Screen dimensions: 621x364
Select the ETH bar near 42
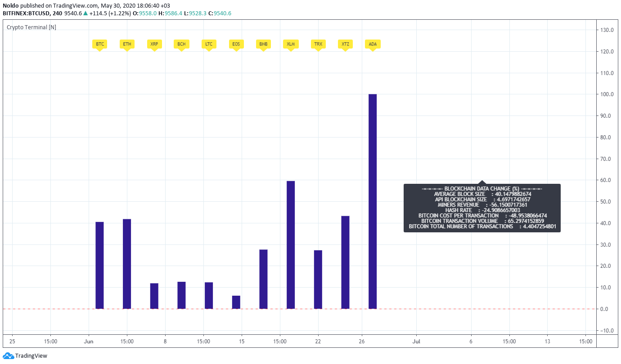click(x=127, y=264)
